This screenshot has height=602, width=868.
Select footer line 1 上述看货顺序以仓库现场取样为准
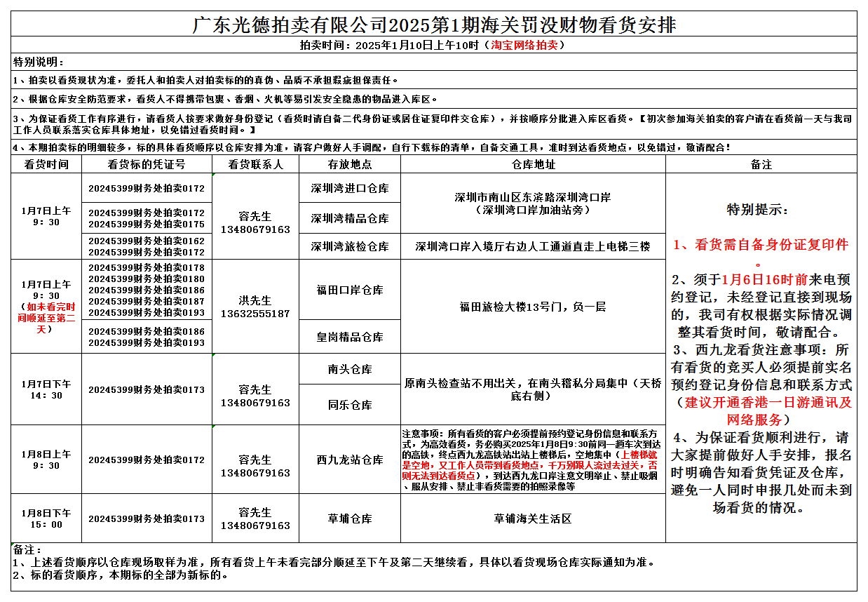point(335,563)
